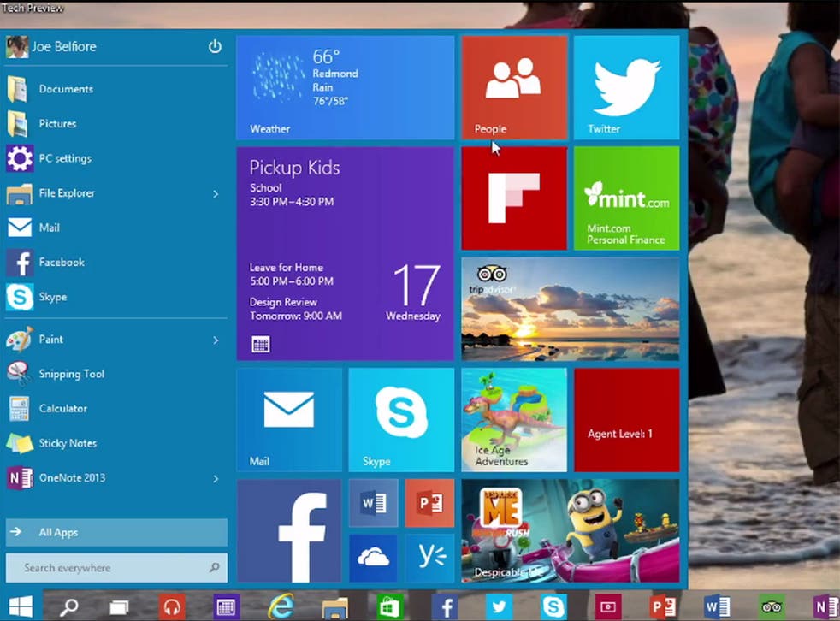Image resolution: width=840 pixels, height=621 pixels.
Task: Open File Explorer from Start list
Action: [105, 193]
